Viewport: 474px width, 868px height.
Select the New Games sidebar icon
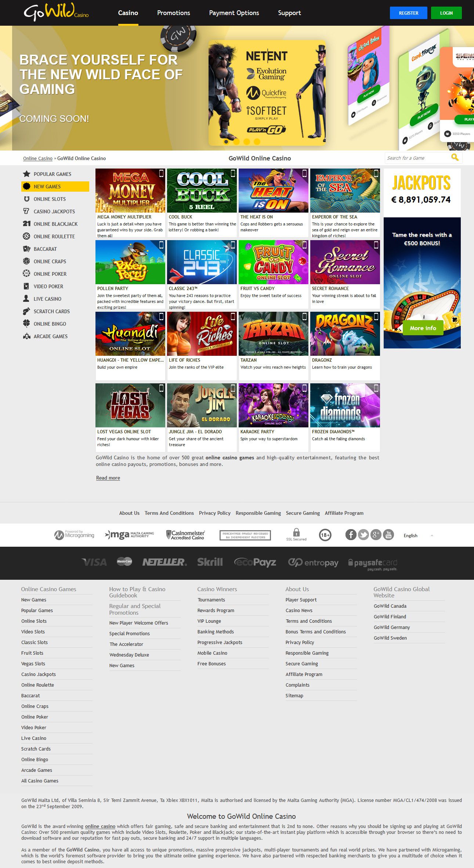[x=26, y=187]
